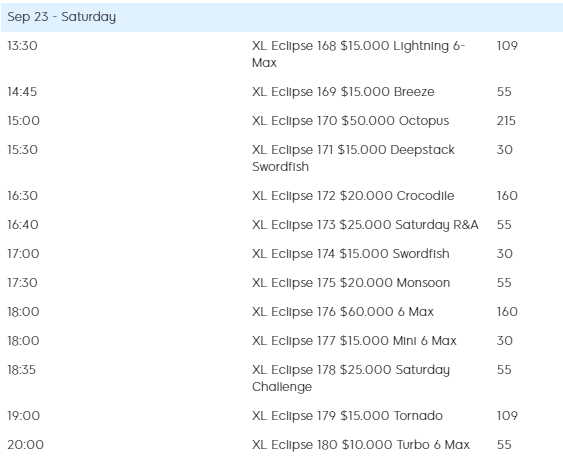
Task: Click the 215 buy-in for Octopus
Action: pos(506,121)
